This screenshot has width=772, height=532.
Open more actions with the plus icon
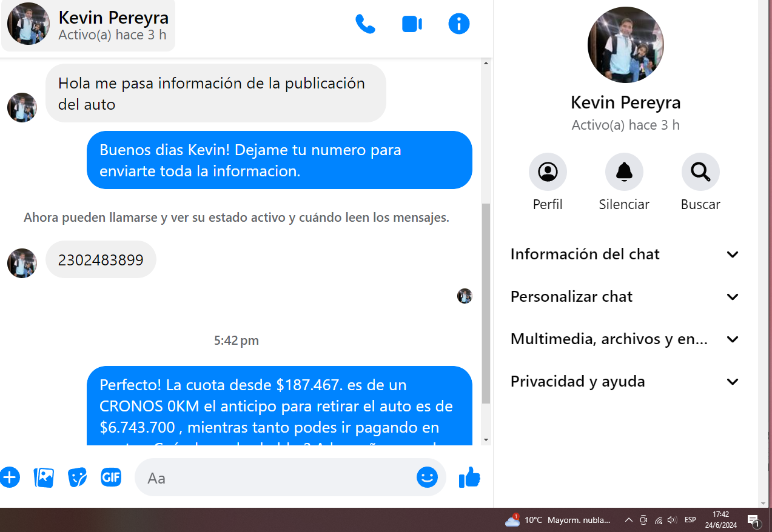click(x=10, y=477)
